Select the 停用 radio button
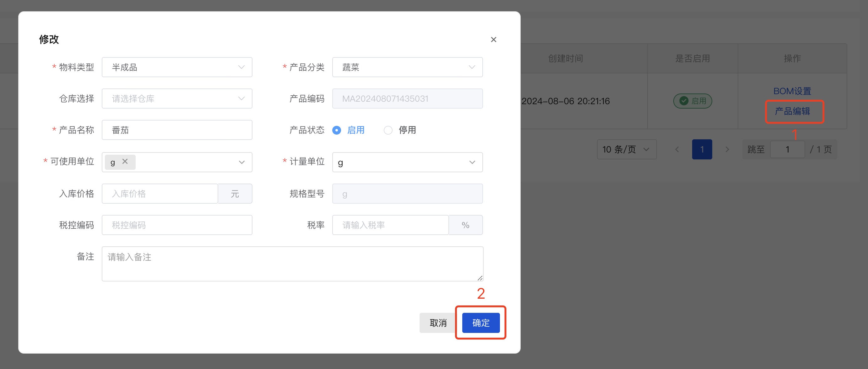Image resolution: width=868 pixels, height=369 pixels. 388,130
